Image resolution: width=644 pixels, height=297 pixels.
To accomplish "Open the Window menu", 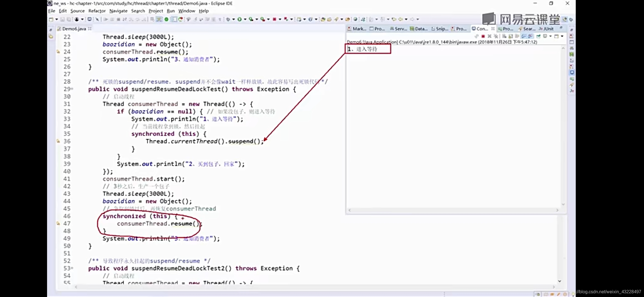I will coord(187,11).
